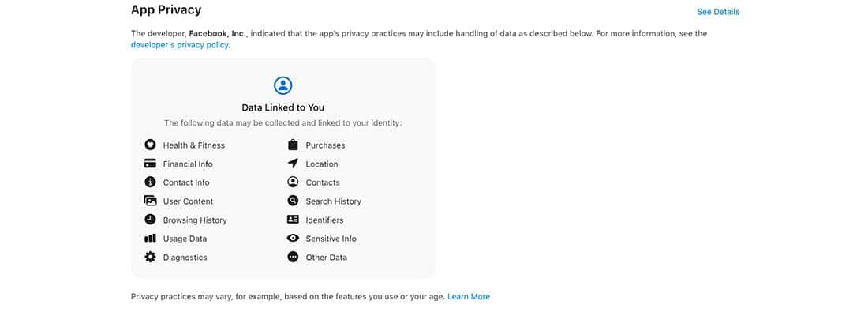Click the Usage Data bar chart icon

[150, 239]
